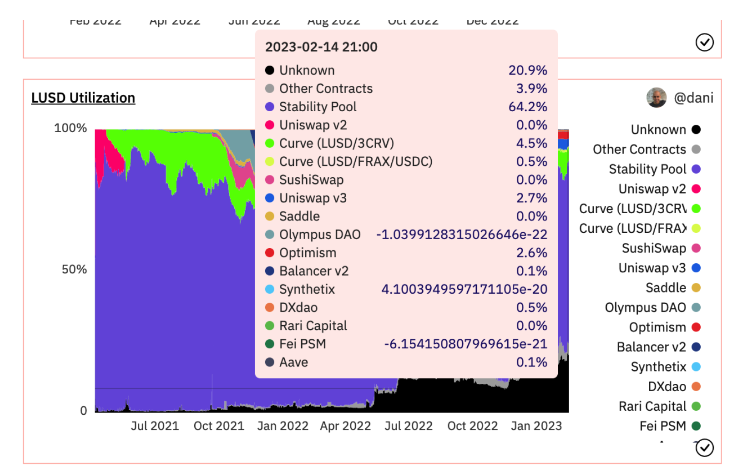This screenshot has width=742, height=475.
Task: Toggle the Uniswap v3 legend entry
Action: click(660, 268)
